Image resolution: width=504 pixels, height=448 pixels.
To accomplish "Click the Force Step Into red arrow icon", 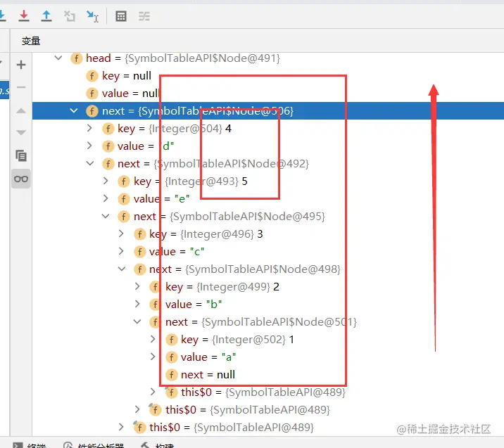I will (x=24, y=15).
